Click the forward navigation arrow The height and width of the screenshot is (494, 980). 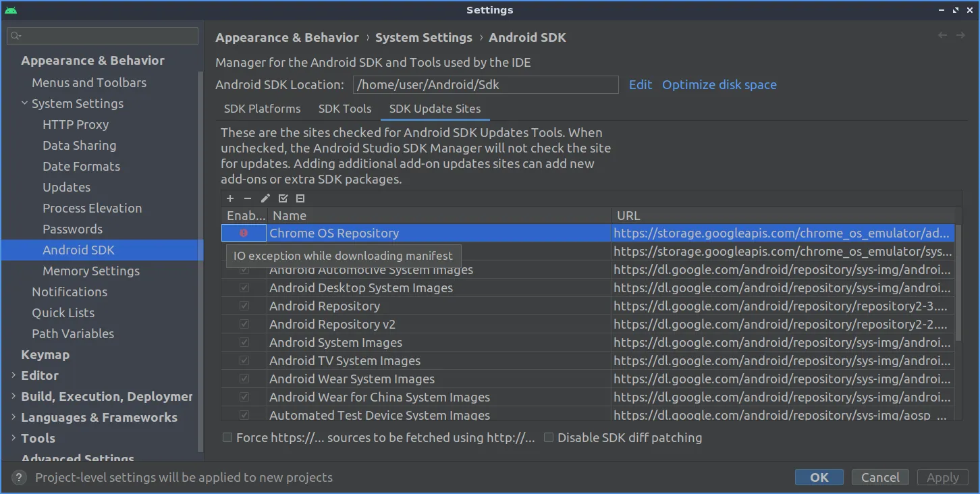click(x=960, y=35)
